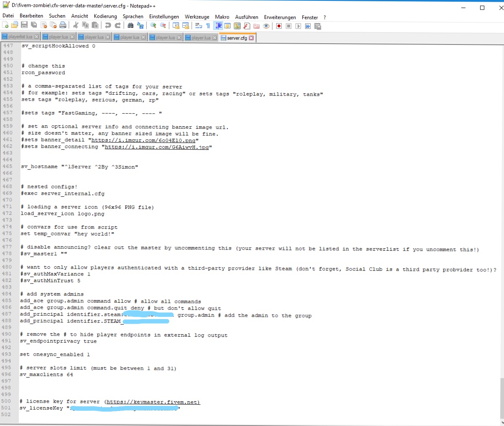Print the document via printer icon
The height and width of the screenshot is (426, 504).
click(x=63, y=26)
